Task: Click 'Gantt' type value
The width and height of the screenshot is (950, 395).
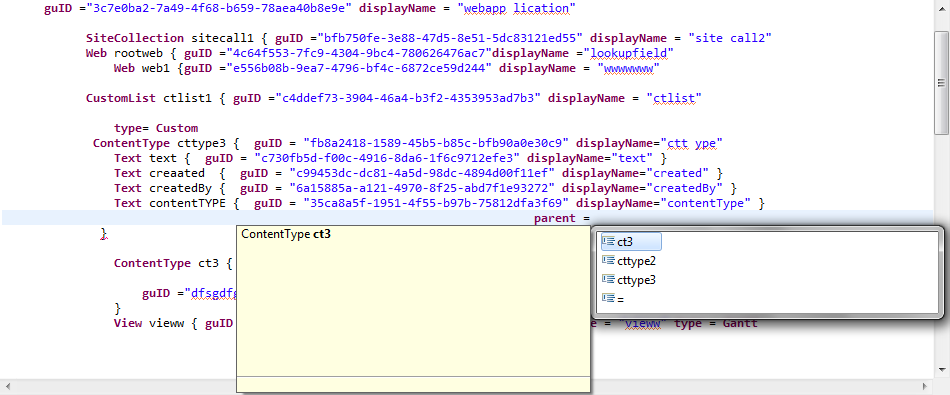Action: point(740,323)
